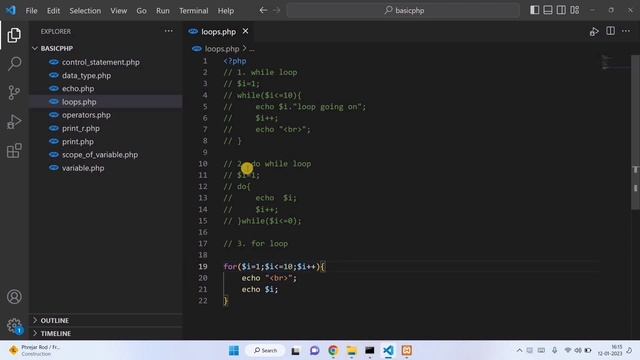The height and width of the screenshot is (360, 640).
Task: Open the Manage gear icon
Action: (14, 326)
